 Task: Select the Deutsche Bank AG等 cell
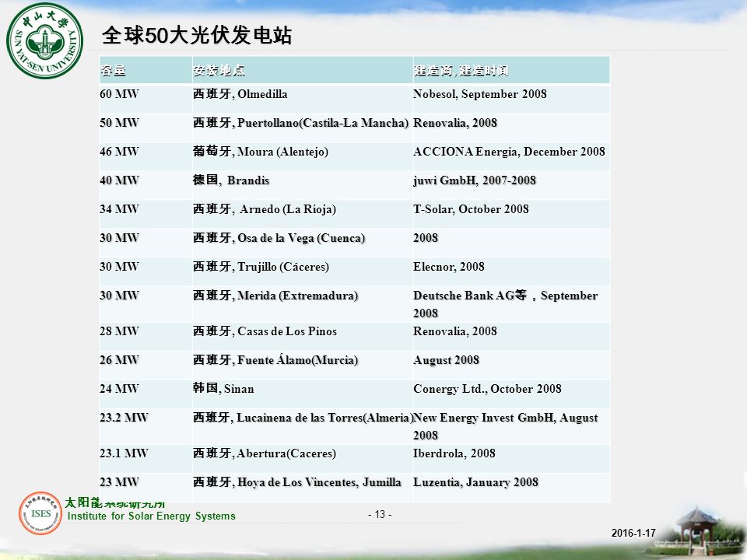coord(511,304)
